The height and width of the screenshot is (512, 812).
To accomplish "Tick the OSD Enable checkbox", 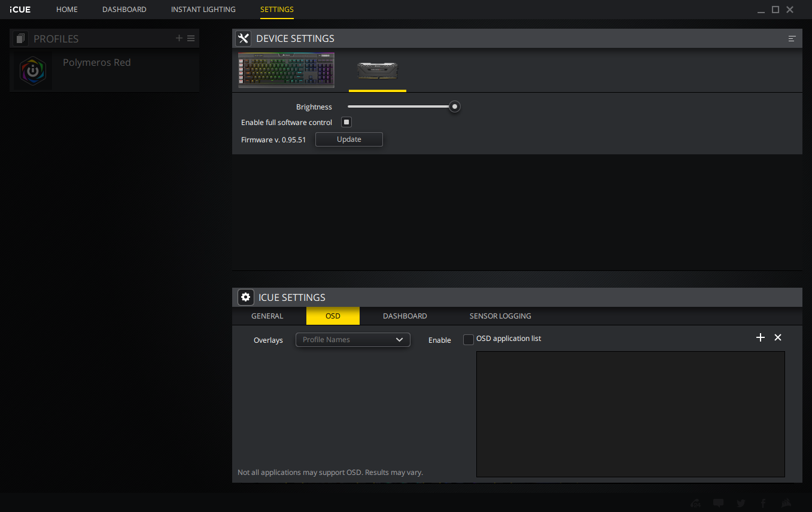I will [469, 340].
